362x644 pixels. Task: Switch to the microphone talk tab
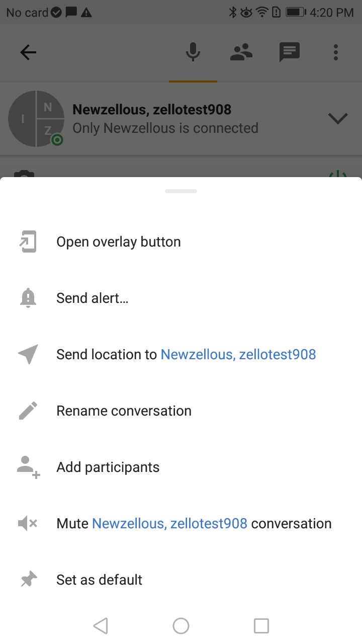tap(193, 52)
